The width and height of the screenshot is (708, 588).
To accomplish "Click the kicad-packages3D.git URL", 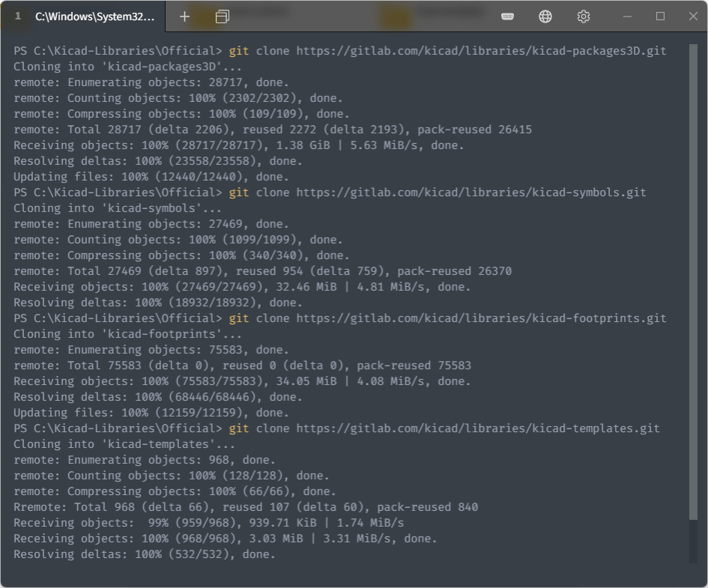I will (481, 50).
